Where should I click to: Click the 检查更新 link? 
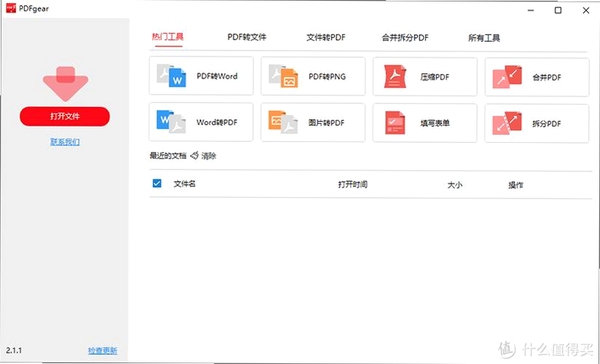[x=103, y=350]
